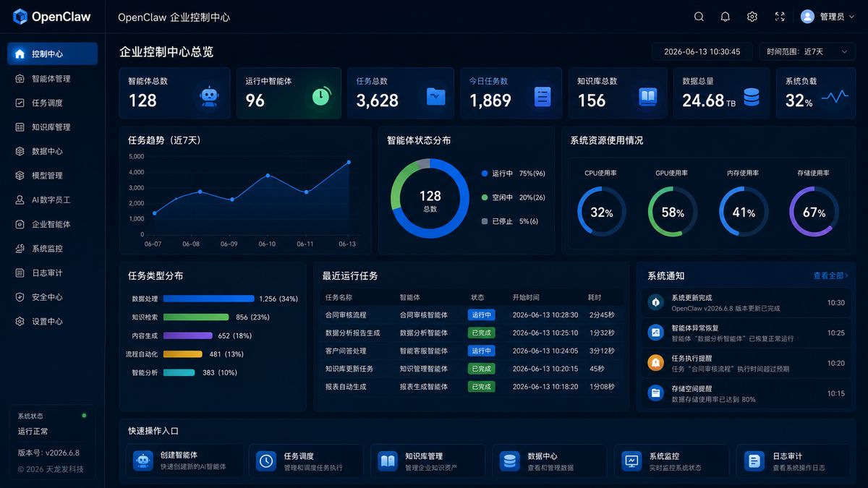
Task: Open the 时间范围 近7天 dropdown
Action: click(807, 51)
